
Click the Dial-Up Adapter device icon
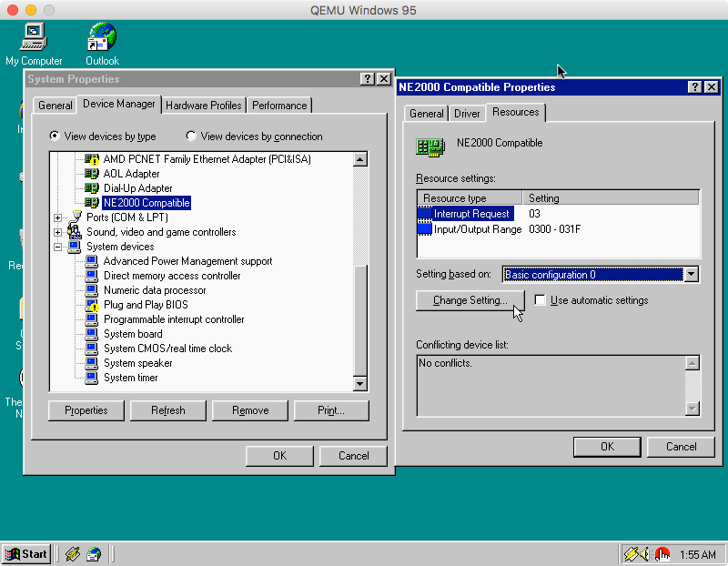coord(92,188)
